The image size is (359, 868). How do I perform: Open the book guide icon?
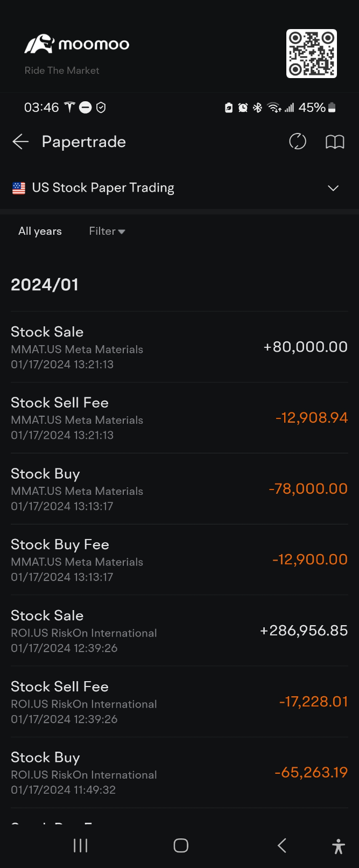click(x=335, y=142)
